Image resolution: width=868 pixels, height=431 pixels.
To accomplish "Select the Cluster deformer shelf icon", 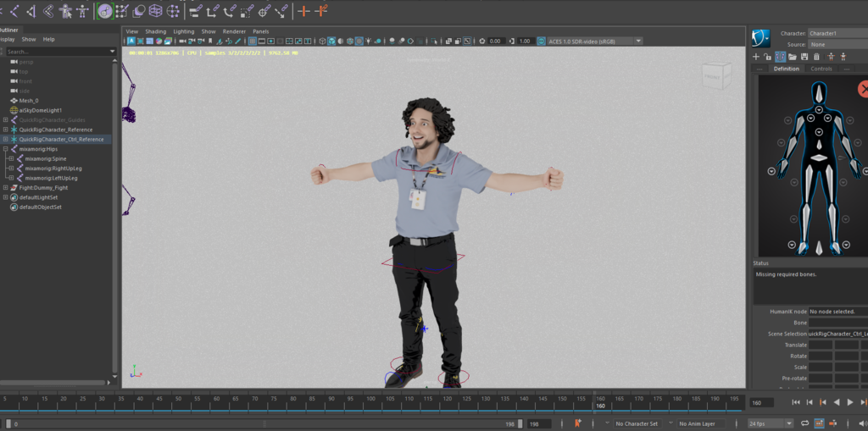I will [x=173, y=10].
